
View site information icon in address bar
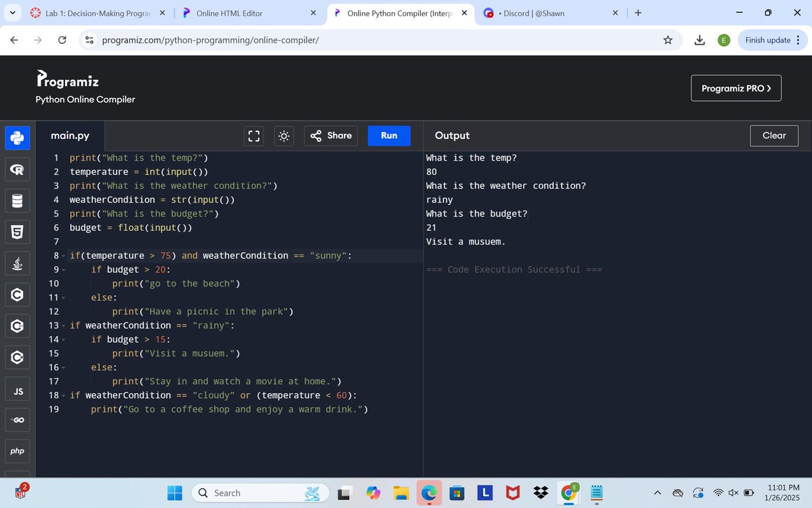[x=89, y=40]
